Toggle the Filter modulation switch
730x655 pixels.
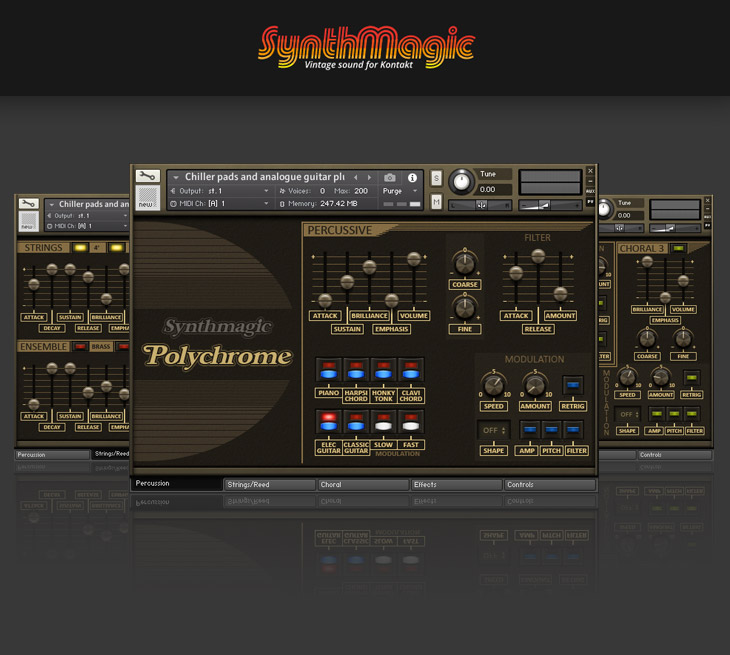coord(573,429)
